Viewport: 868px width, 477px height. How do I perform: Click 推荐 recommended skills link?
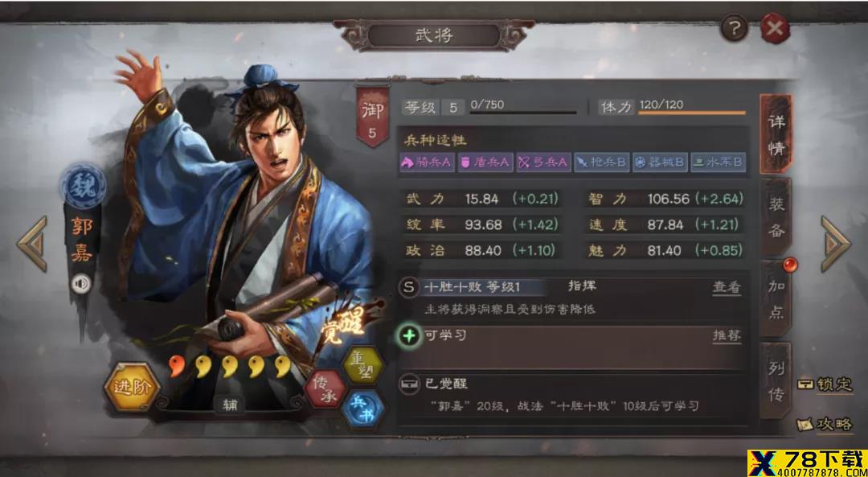[x=727, y=335]
